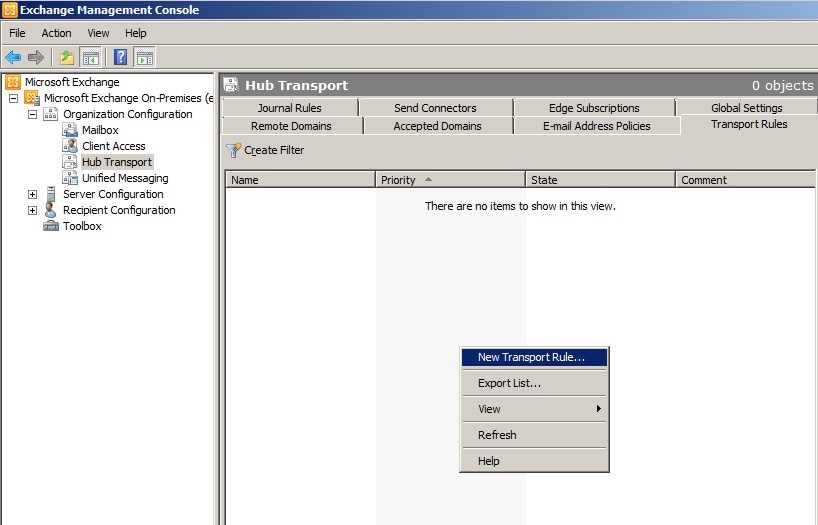This screenshot has width=818, height=525.
Task: Collapse the Microsoft Exchange On-Premises node
Action: pos(14,98)
